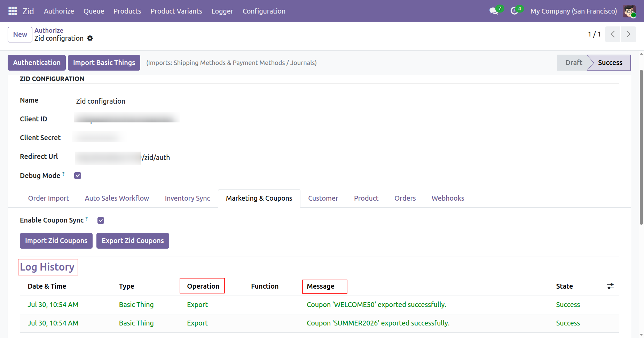Image resolution: width=644 pixels, height=338 pixels.
Task: Show the Enable Coupon Sync help mark
Action: coord(87,218)
